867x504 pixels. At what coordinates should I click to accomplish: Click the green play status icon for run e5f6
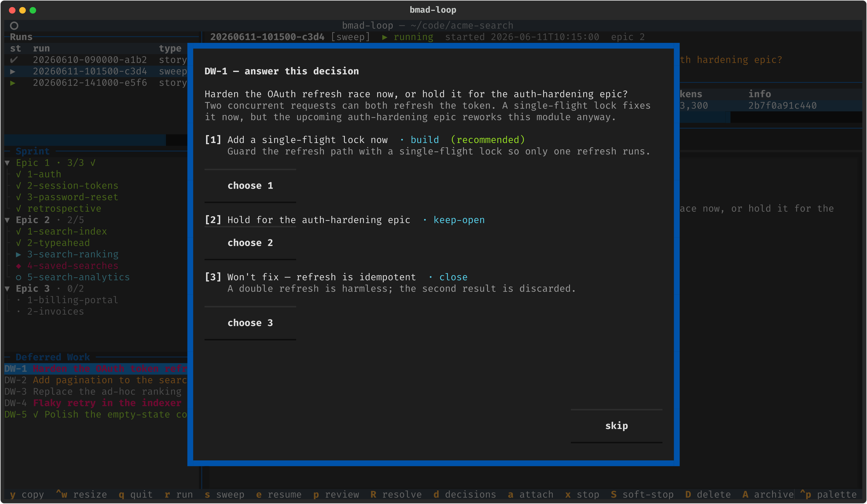pyautogui.click(x=13, y=83)
